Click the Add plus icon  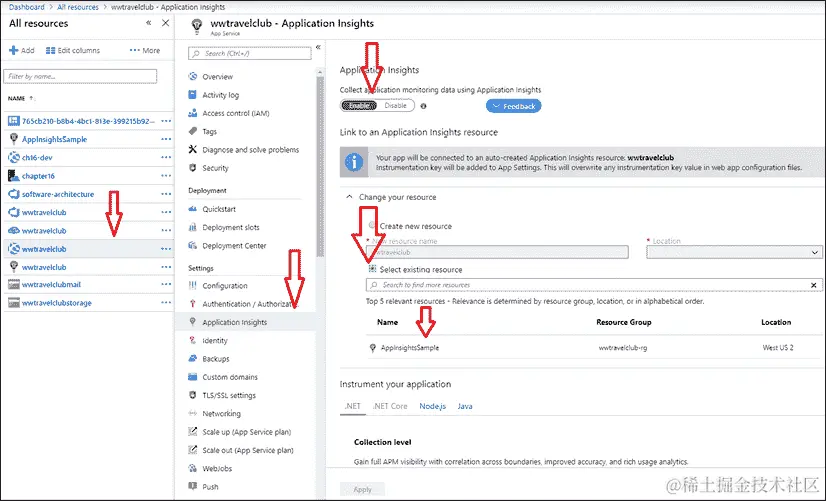click(x=14, y=51)
